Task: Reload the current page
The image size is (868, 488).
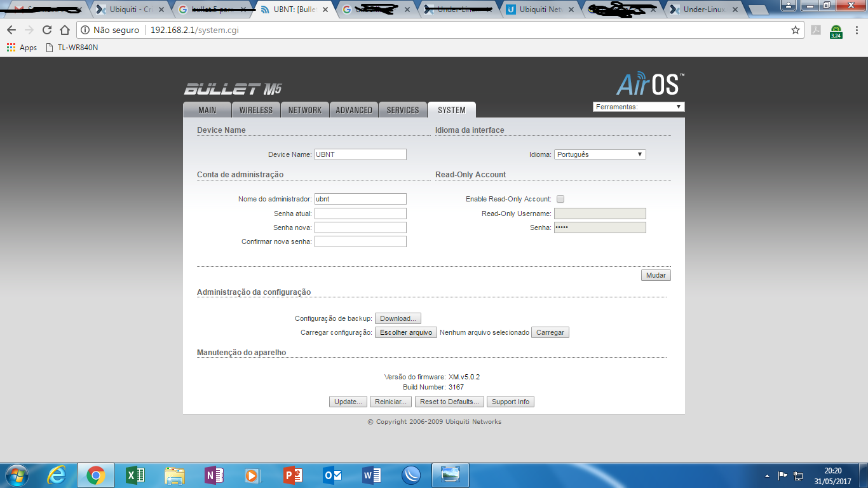Action: pos(46,30)
